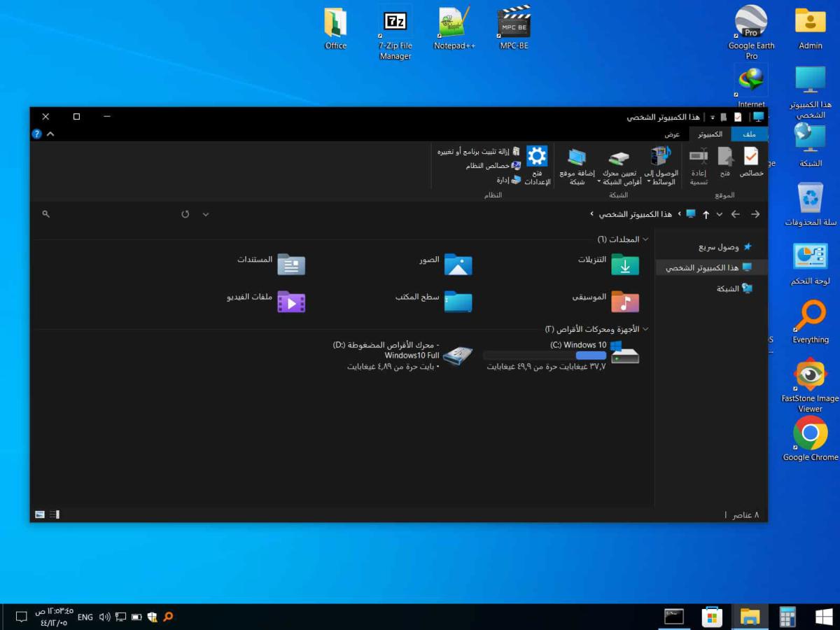Image resolution: width=840 pixels, height=630 pixels.
Task: Collapse the ribbon using the chevron
Action: point(50,134)
